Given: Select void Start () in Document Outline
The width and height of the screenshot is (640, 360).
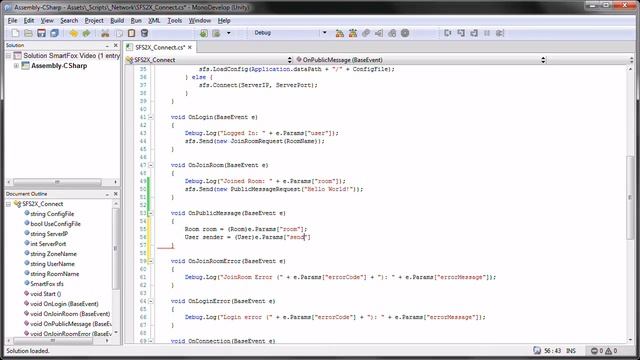Looking at the screenshot, I should click(45, 294).
